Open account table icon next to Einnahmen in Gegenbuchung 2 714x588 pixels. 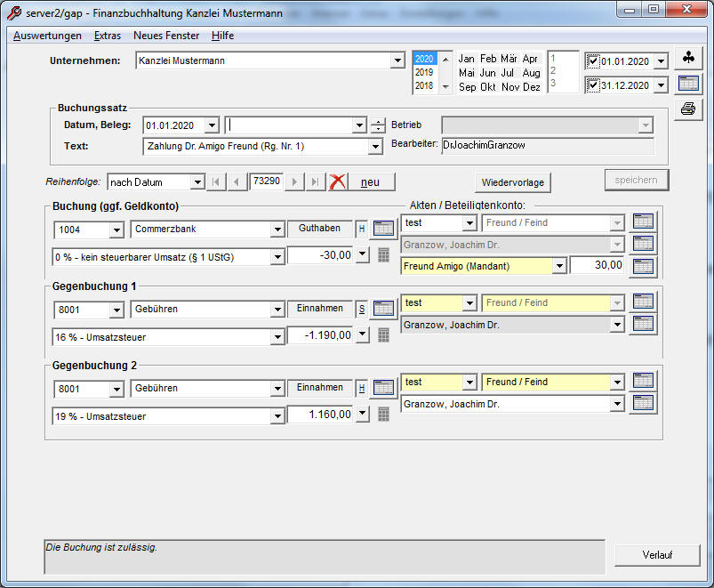pos(383,388)
